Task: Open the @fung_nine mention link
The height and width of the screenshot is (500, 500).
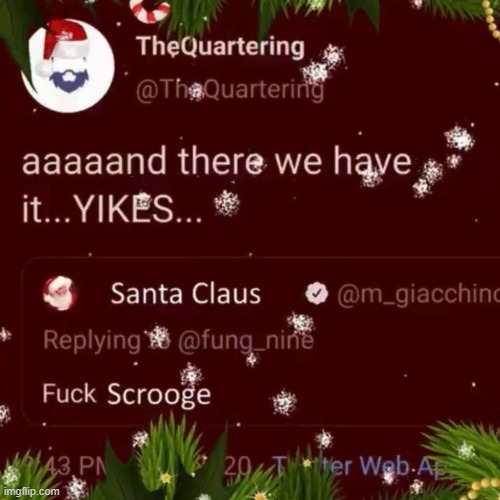Action: [x=246, y=341]
